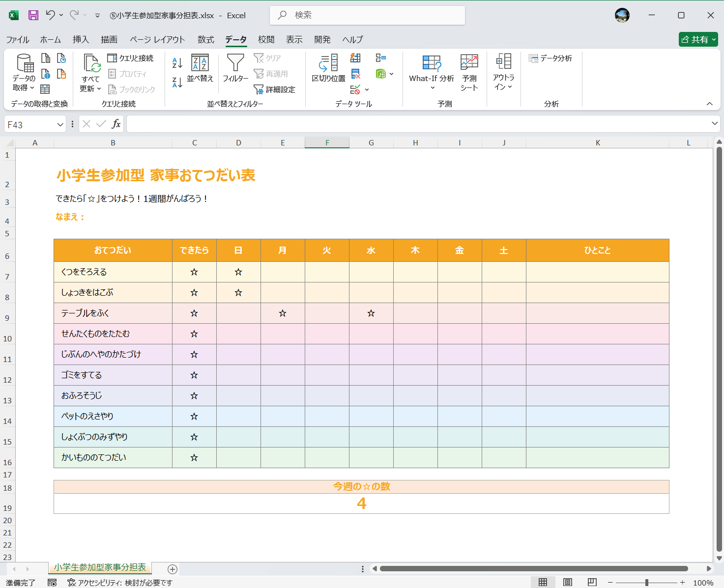Click 詳細設定 advanced filter button
The image size is (724, 588).
point(274,89)
